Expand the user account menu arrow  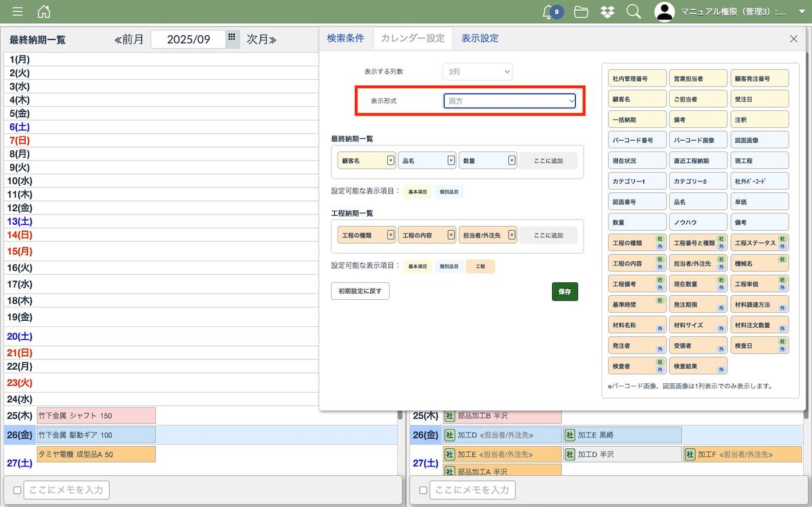click(x=802, y=12)
